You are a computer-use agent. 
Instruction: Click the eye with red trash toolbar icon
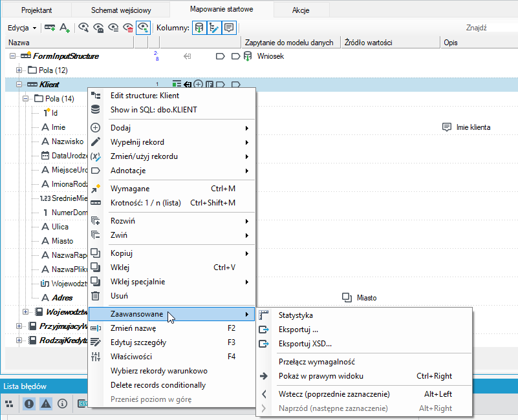128,28
